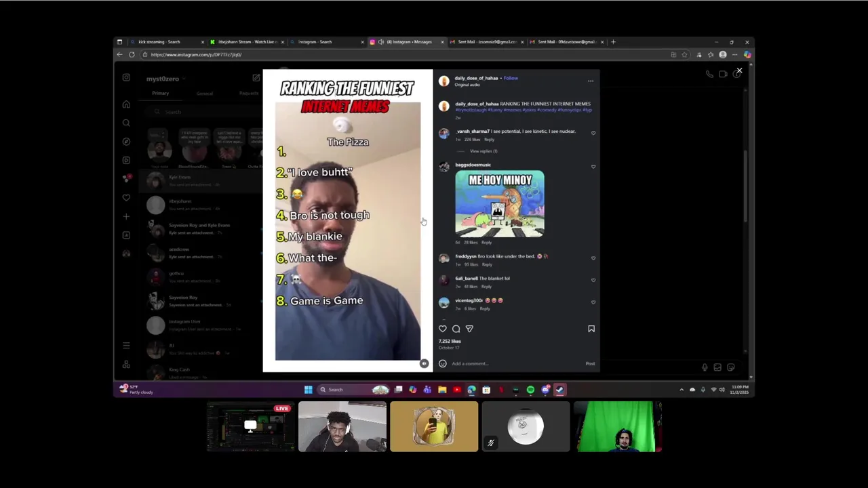Open Steam from the taskbar
Image resolution: width=868 pixels, height=488 pixels.
560,390
